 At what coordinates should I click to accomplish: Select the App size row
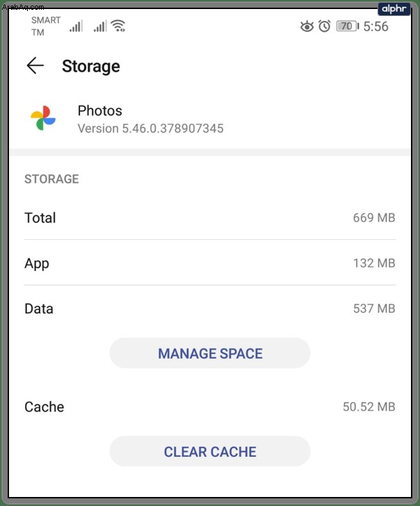coord(210,263)
